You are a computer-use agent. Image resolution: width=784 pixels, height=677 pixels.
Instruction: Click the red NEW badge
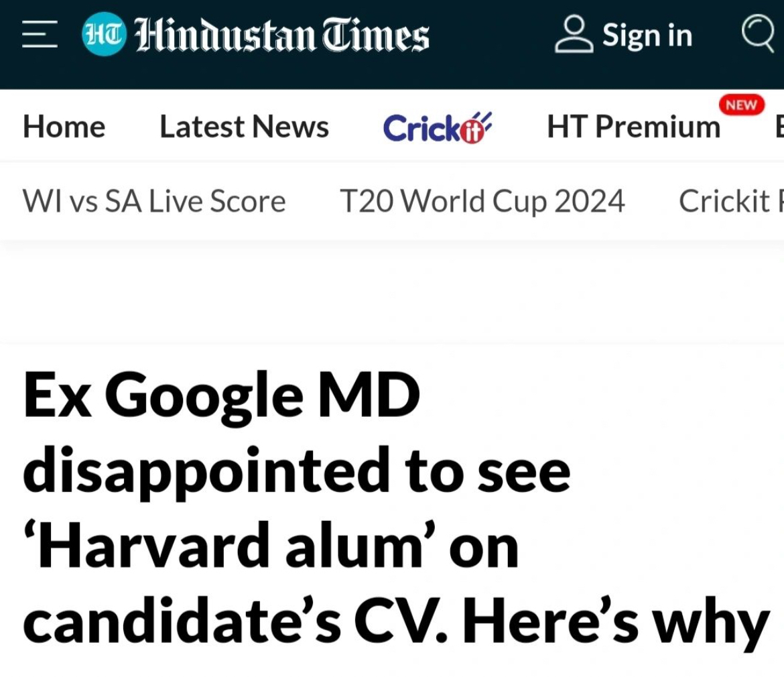[741, 105]
